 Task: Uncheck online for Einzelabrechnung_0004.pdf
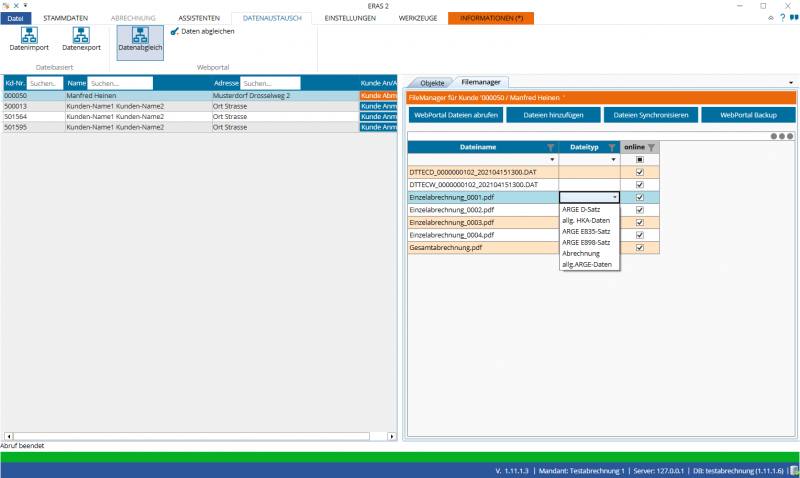640,235
